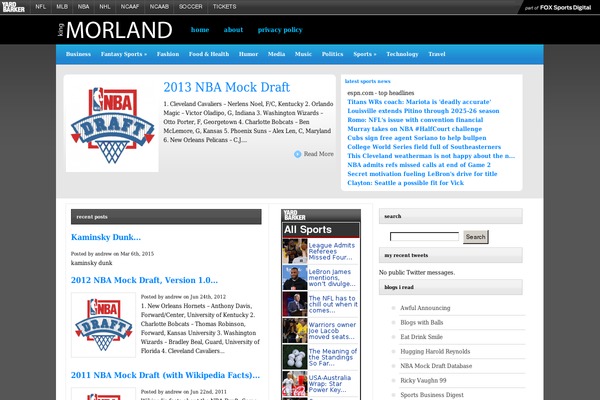This screenshot has height=400, width=600.
Task: Open the NCAAF link in top bar
Action: click(130, 7)
